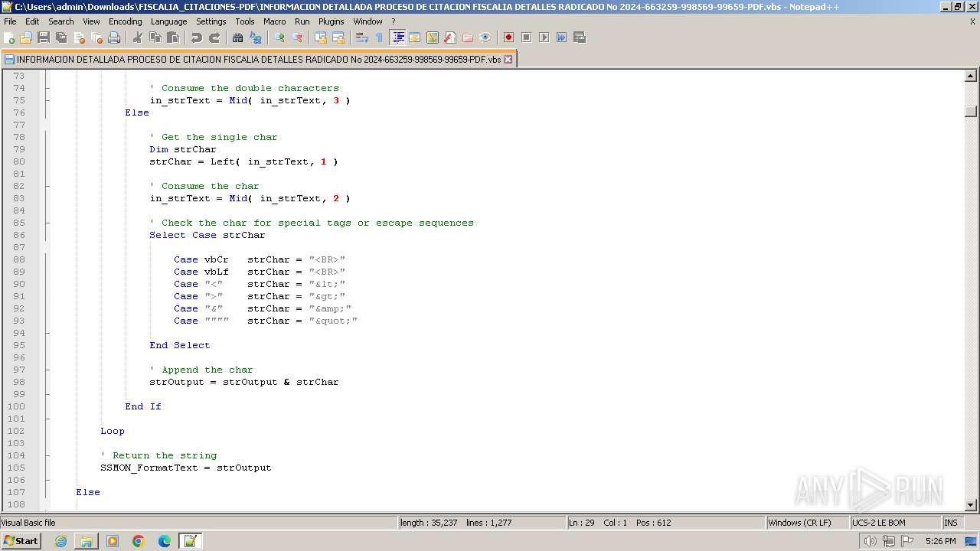
Task: Toggle synchronized horizontal scrolling
Action: pos(338,37)
